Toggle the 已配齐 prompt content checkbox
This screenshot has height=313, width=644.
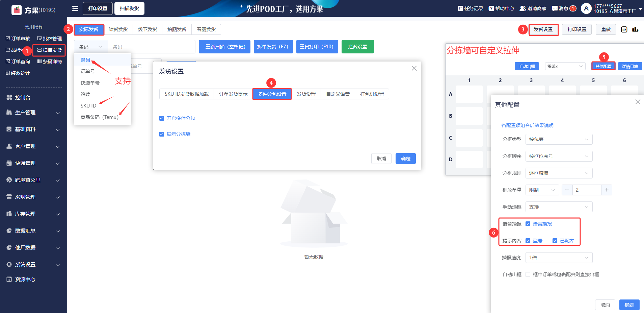555,241
